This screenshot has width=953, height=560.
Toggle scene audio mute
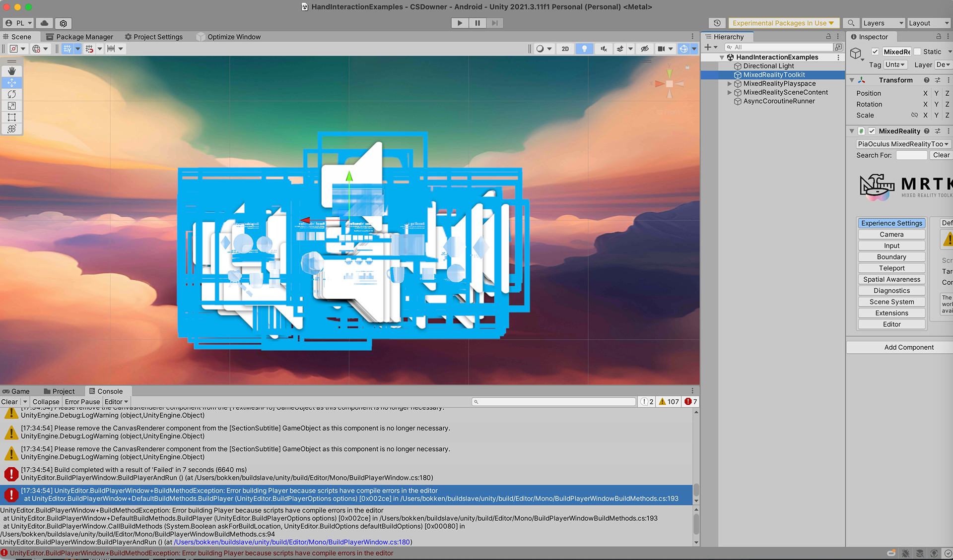pyautogui.click(x=604, y=49)
